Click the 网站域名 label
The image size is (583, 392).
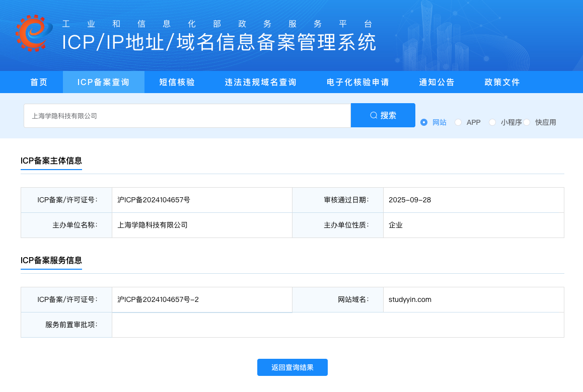click(x=353, y=299)
